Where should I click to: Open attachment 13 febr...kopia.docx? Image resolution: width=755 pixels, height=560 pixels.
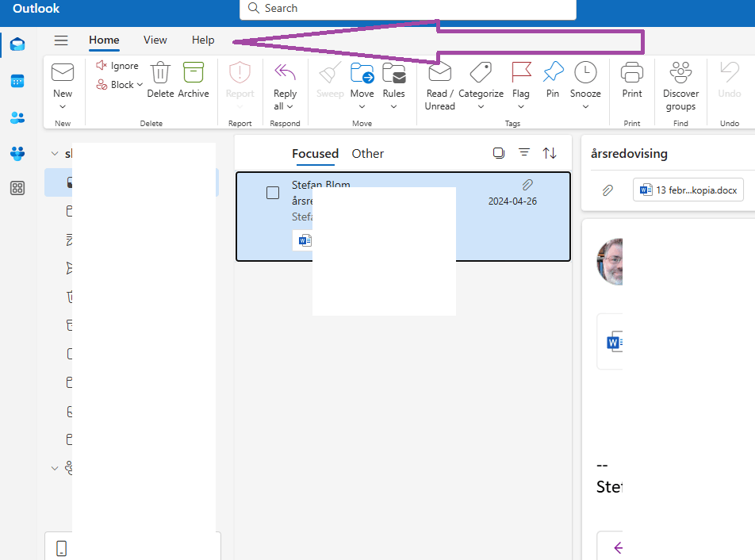click(688, 190)
